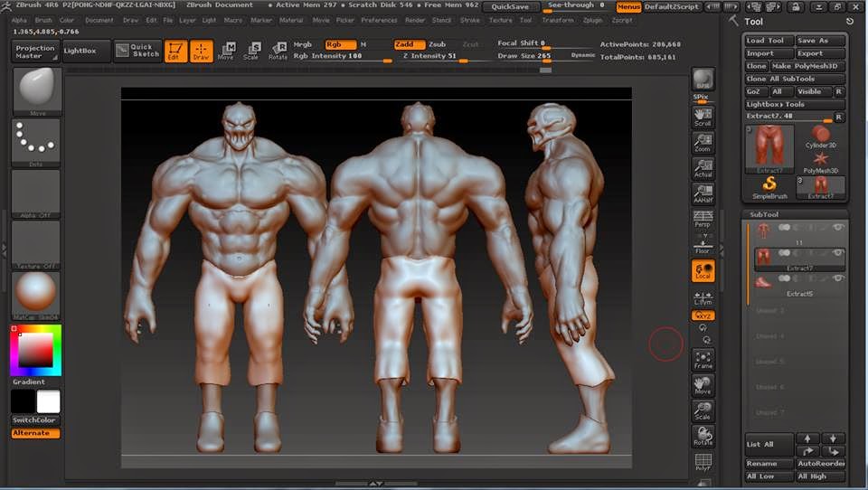Image resolution: width=868 pixels, height=490 pixels.
Task: Click the Frame icon in right shelf
Action: tap(703, 360)
